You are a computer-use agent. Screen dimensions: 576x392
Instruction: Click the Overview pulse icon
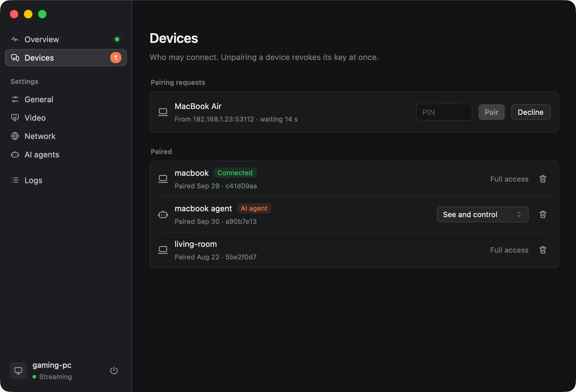coord(15,39)
